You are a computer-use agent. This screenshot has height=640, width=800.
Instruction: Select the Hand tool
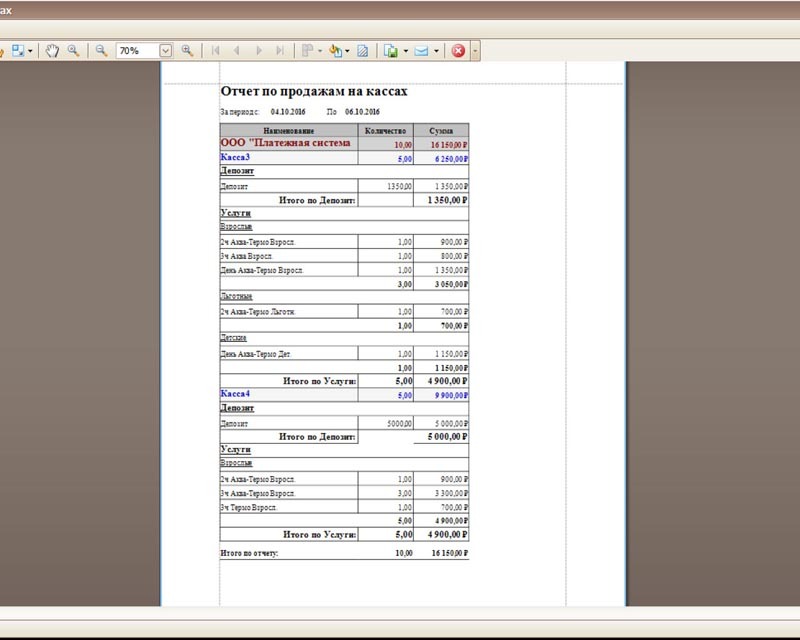54,50
